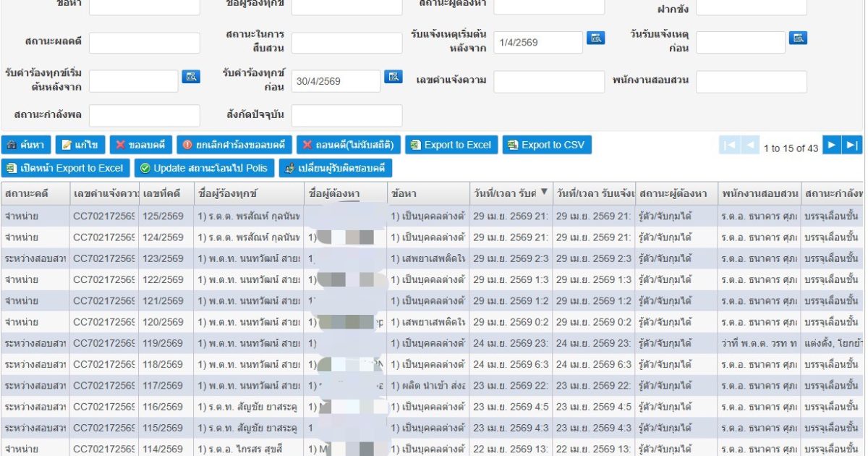Click officer ว่าที่ พ.ต.ต. วรท cell
The height and width of the screenshot is (456, 868).
(759, 343)
